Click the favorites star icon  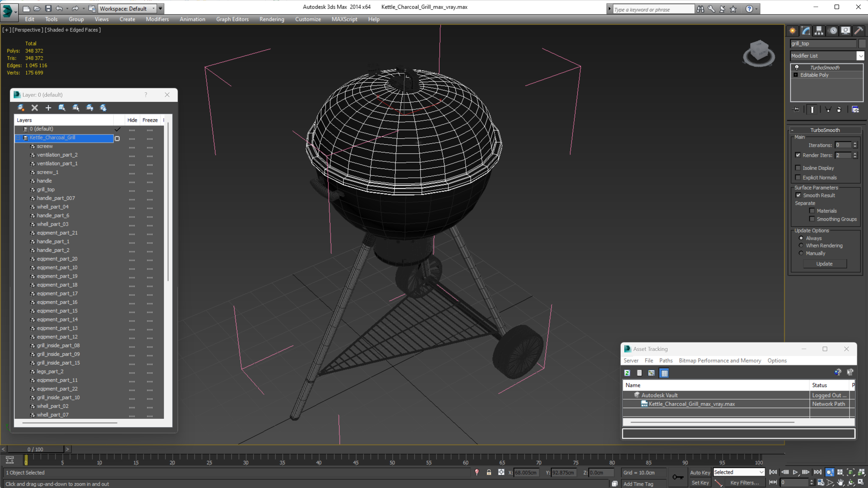(733, 9)
